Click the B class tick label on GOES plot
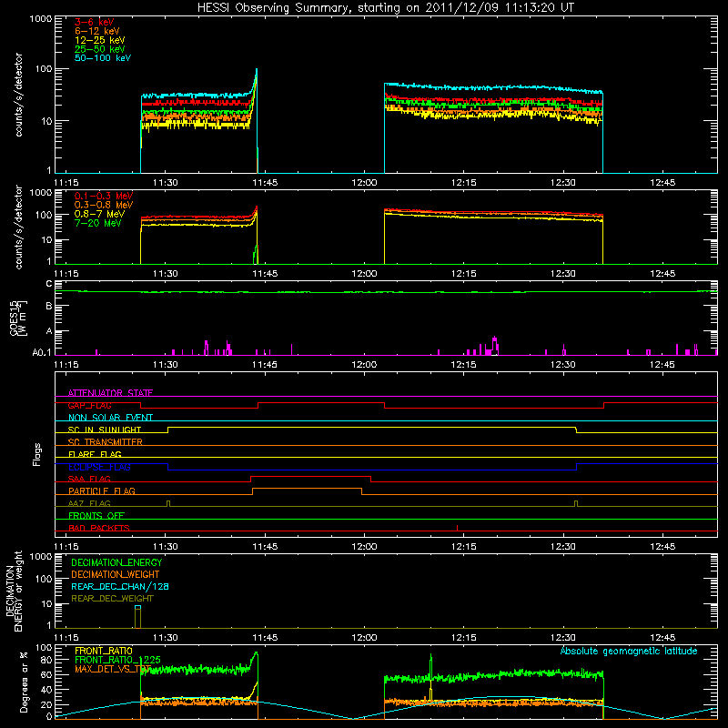This screenshot has width=728, height=728. [49, 306]
